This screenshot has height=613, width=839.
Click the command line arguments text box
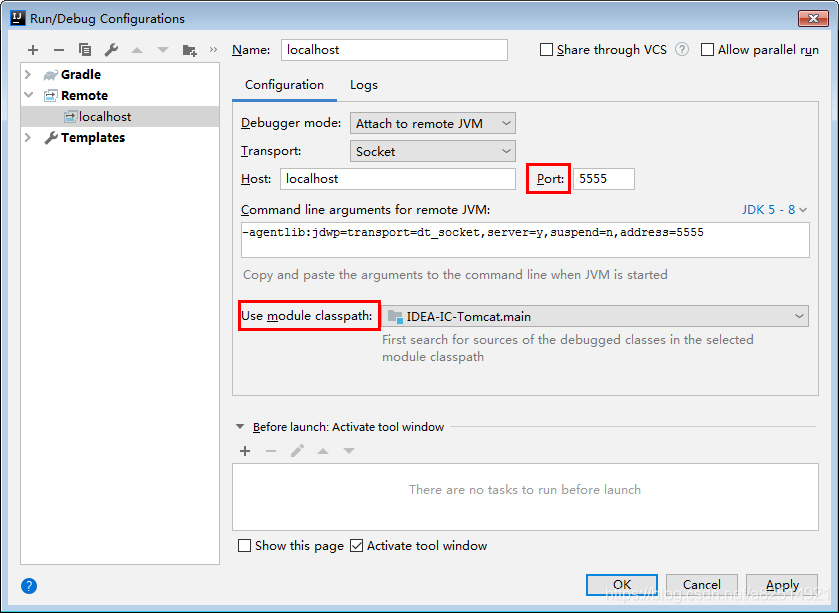click(525, 240)
